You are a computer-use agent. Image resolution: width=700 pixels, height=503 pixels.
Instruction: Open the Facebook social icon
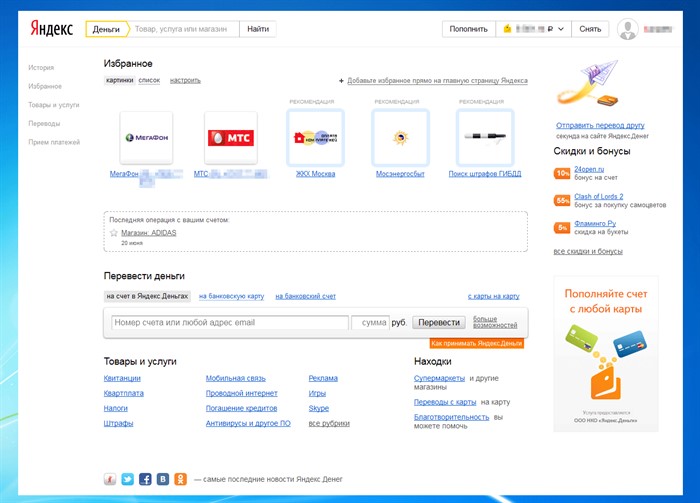pyautogui.click(x=145, y=479)
